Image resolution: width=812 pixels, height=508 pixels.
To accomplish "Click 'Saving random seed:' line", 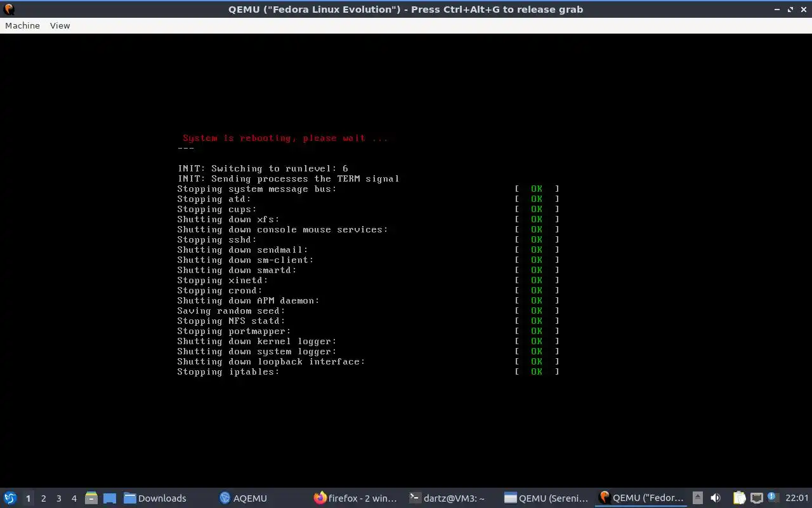I will click(232, 311).
